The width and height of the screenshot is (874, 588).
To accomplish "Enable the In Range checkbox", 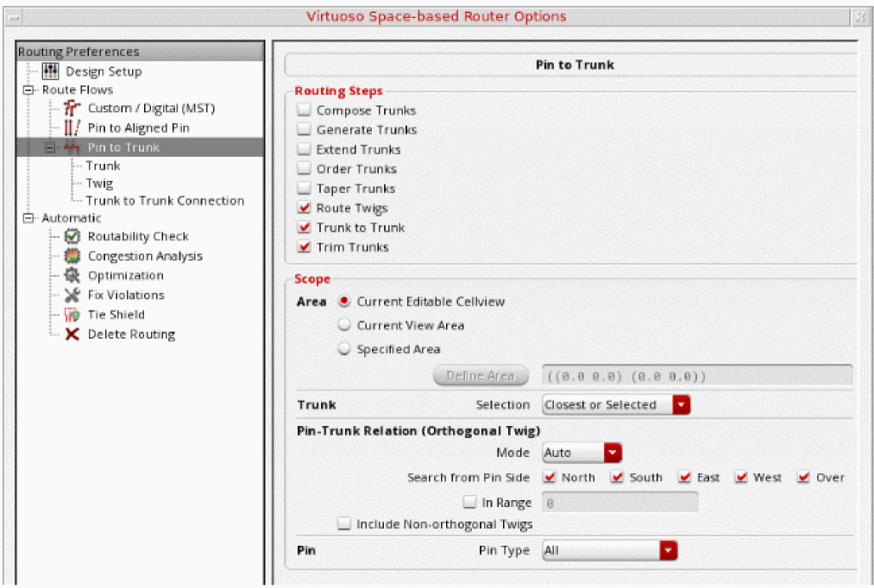I will [469, 503].
